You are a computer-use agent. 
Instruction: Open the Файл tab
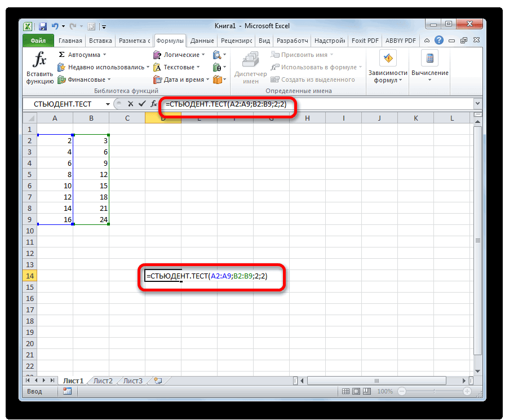tap(38, 41)
